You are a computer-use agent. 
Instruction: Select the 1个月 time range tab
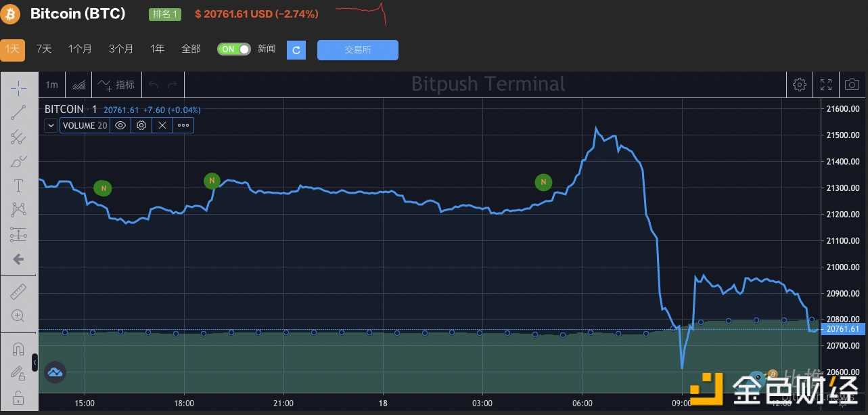(x=80, y=49)
